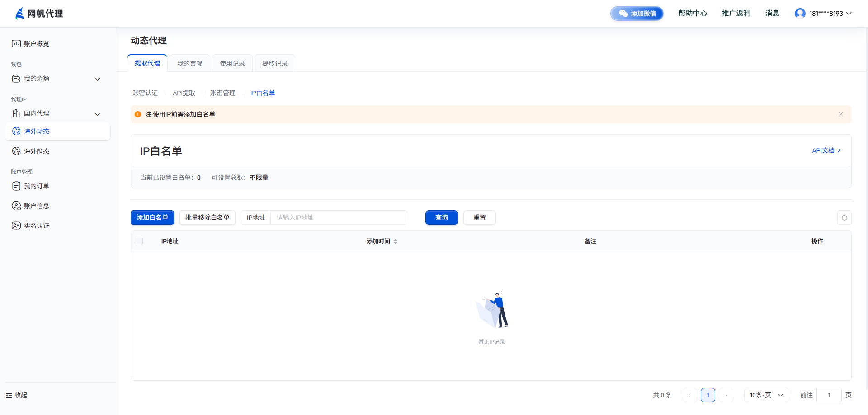This screenshot has width=868, height=415.
Task: Click the 请输入IP地址 input field
Action: [x=339, y=218]
